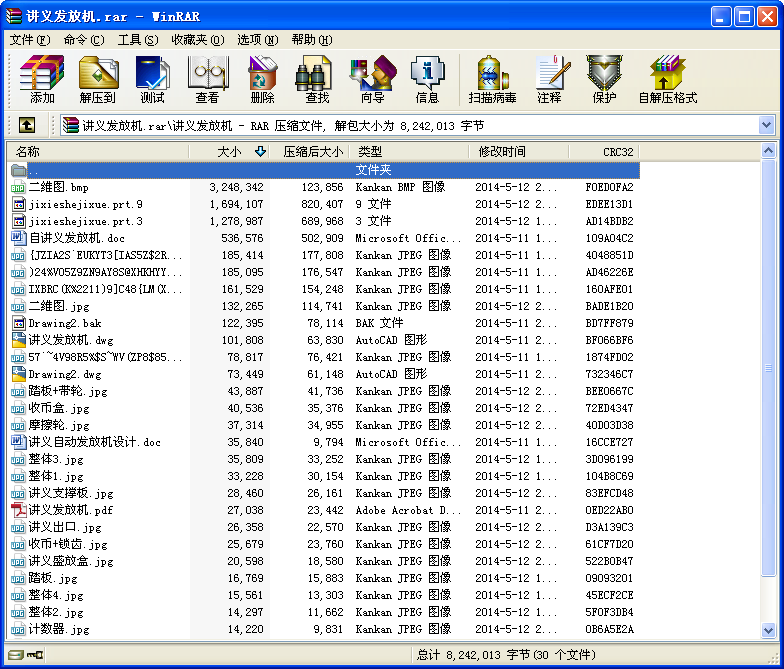Open the 自解压格式 SFX tool
This screenshot has height=669, width=784.
pyautogui.click(x=667, y=79)
